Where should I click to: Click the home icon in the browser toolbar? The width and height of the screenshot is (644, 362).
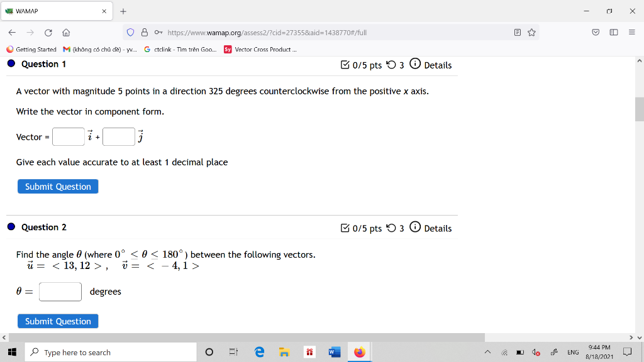pos(65,32)
